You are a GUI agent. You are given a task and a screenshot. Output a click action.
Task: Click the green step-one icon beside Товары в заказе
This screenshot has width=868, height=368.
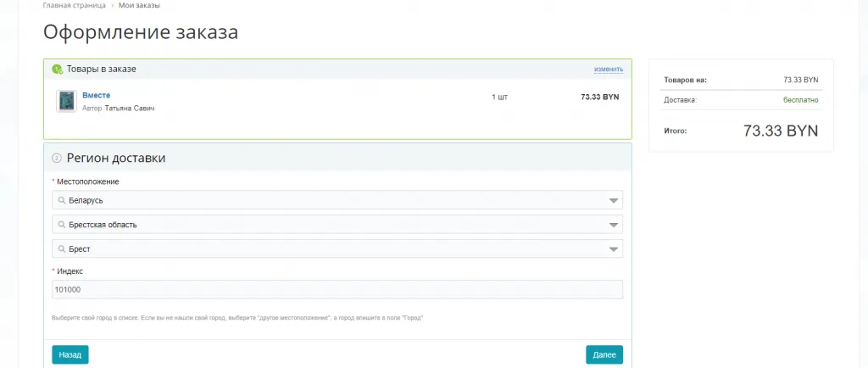click(x=57, y=70)
